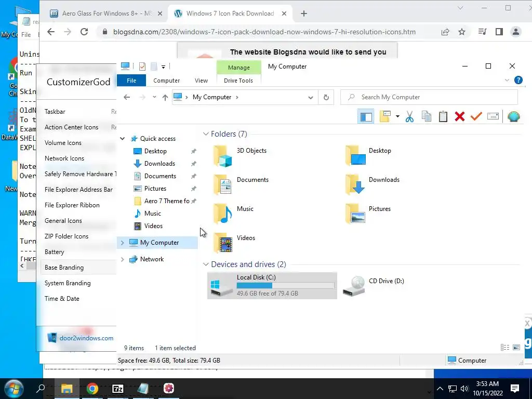Select Downloads under Quick access
The width and height of the screenshot is (532, 399).
159,164
